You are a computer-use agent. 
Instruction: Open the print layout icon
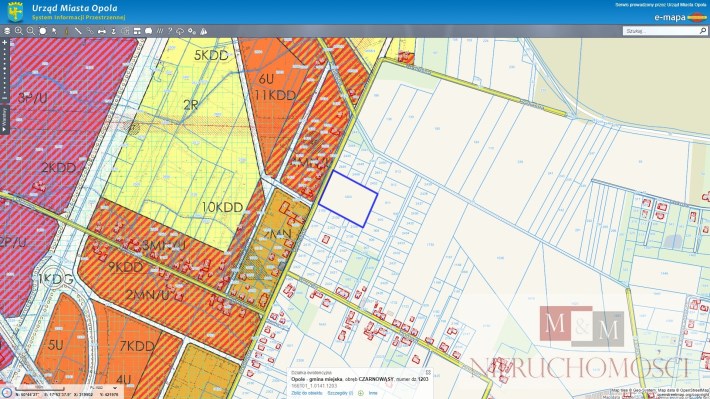[137, 31]
